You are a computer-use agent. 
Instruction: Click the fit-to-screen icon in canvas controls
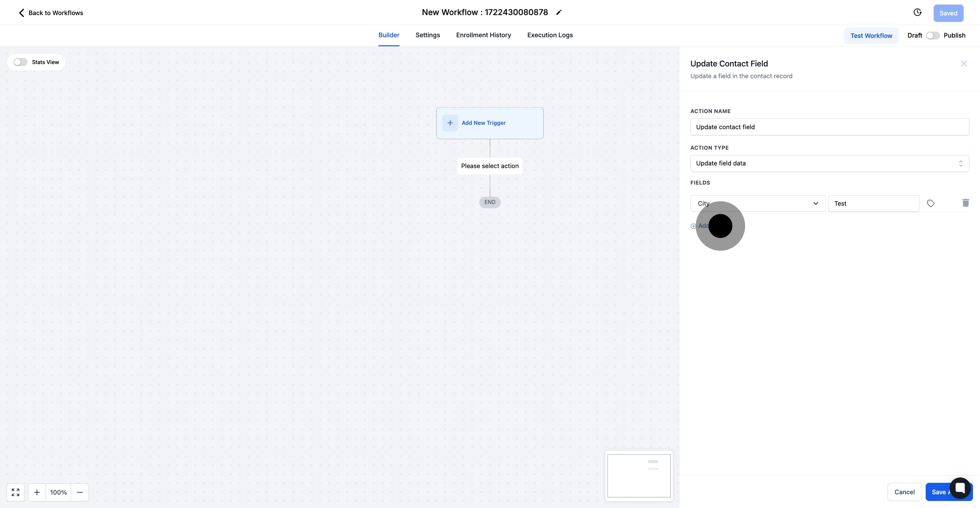pyautogui.click(x=16, y=492)
